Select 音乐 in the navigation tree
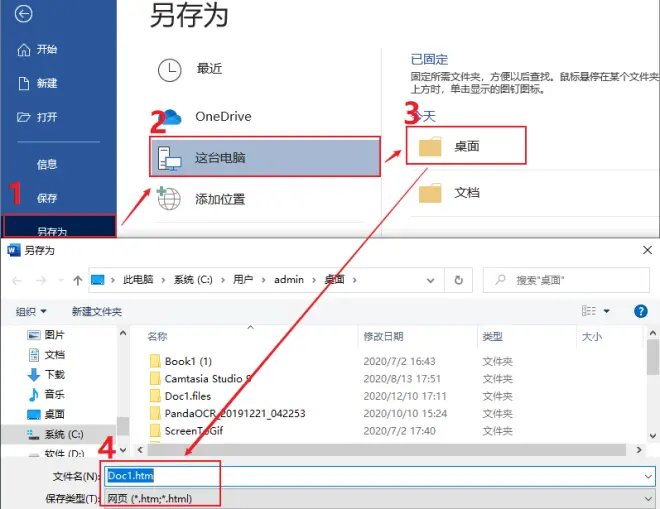This screenshot has width=660, height=509. [46, 394]
